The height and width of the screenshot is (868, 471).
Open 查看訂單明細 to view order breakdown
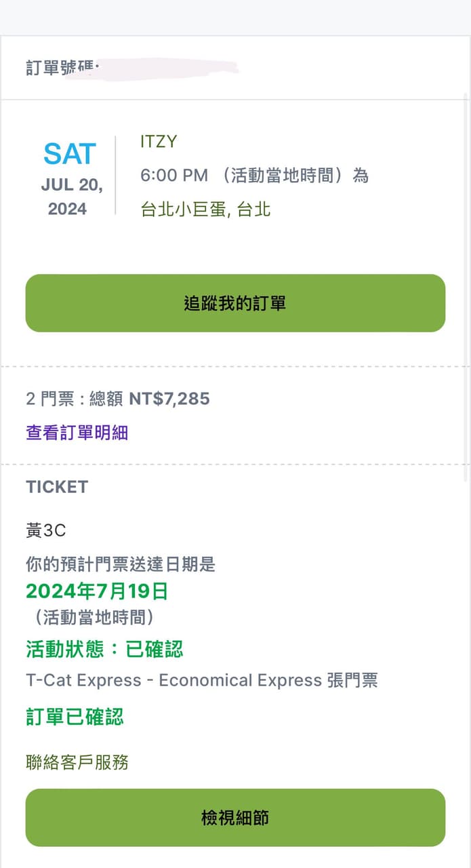coord(77,432)
